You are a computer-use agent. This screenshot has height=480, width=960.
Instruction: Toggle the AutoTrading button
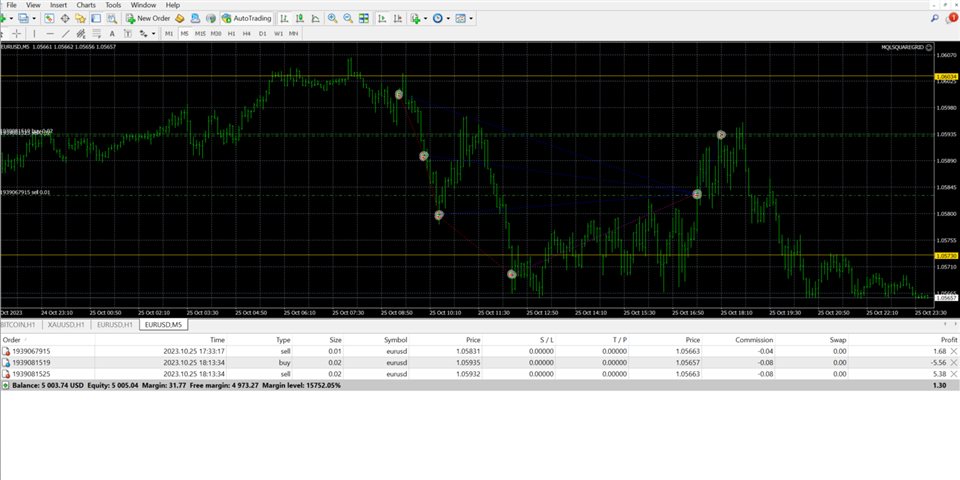[247, 18]
